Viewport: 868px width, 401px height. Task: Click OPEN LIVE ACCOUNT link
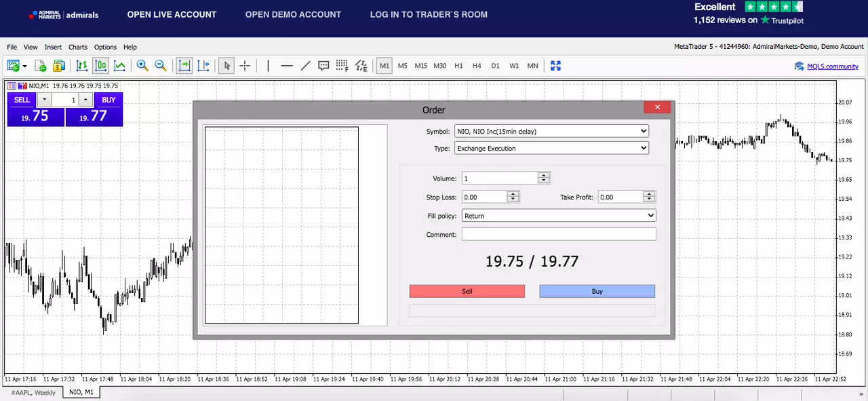(172, 14)
